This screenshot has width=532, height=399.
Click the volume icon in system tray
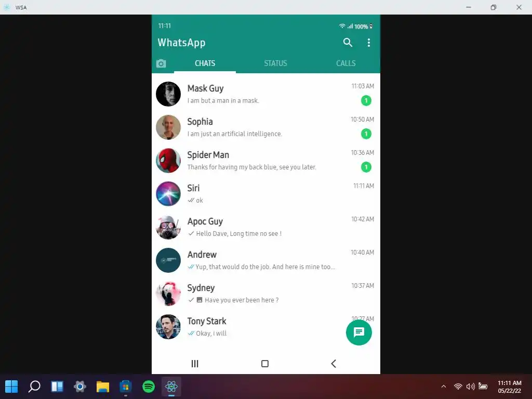pyautogui.click(x=471, y=387)
